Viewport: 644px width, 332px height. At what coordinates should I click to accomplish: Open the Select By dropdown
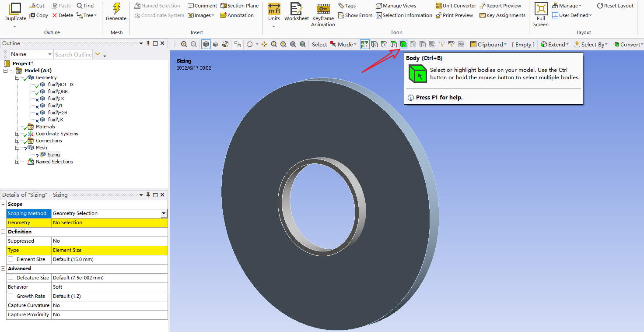591,44
